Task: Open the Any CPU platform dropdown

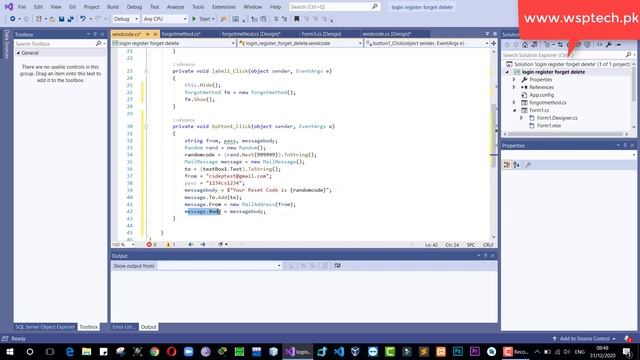Action: click(165, 19)
